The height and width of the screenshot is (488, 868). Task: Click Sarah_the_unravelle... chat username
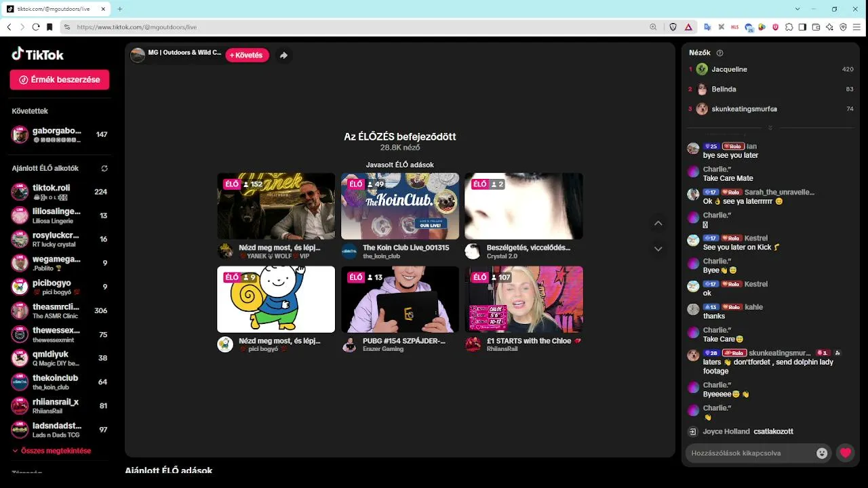pos(779,192)
